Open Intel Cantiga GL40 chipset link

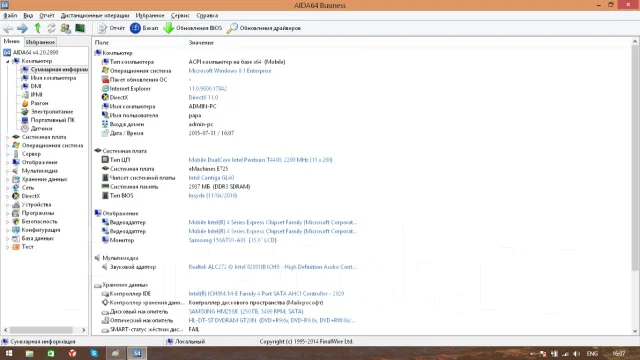pyautogui.click(x=211, y=178)
